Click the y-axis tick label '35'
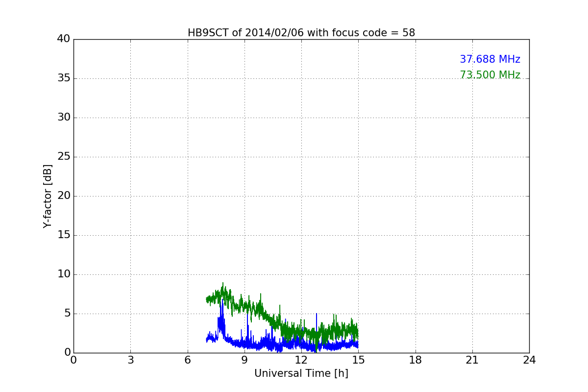 point(64,78)
